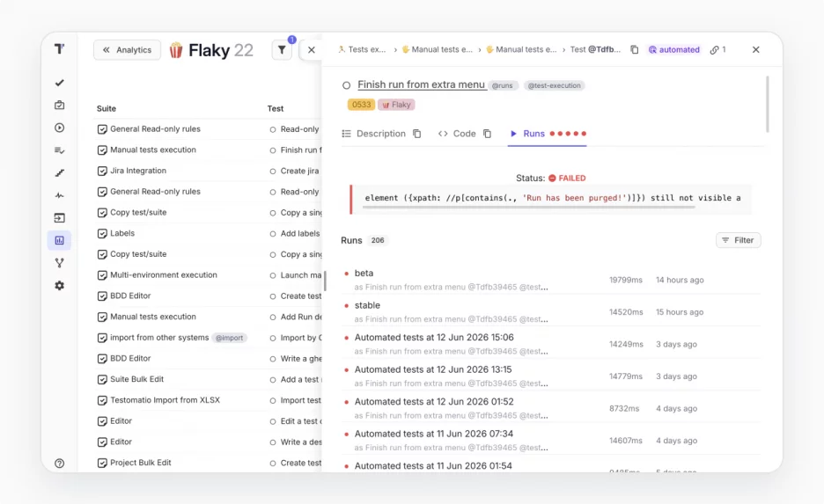Toggle checkbox for Multi-environment execution suite
The image size is (824, 504).
coord(102,275)
